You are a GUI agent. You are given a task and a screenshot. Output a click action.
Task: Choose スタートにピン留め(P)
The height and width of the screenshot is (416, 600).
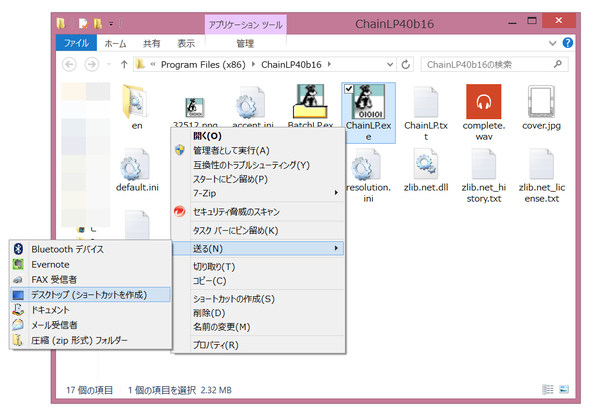pos(258,179)
